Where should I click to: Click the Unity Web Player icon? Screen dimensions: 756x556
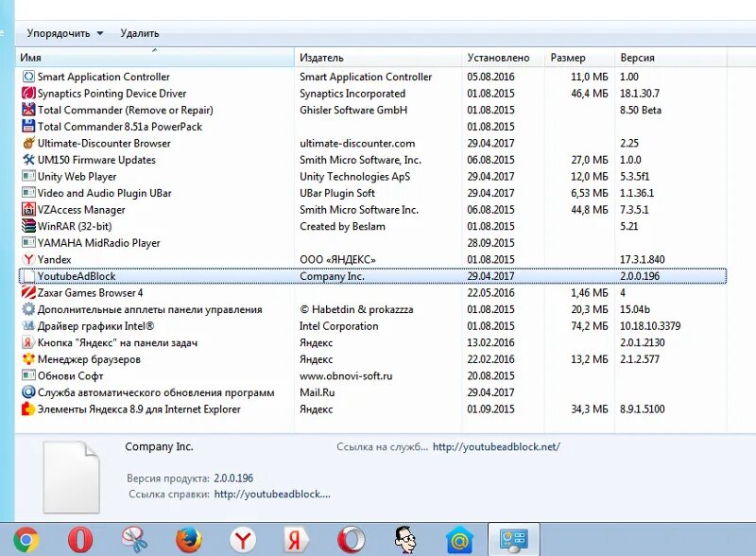tap(28, 176)
